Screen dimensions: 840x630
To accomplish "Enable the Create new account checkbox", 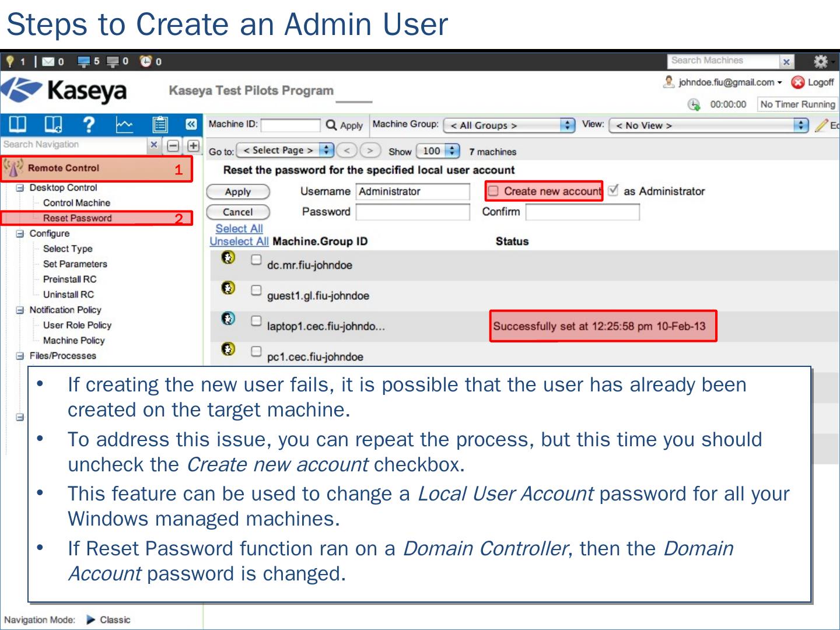I will [494, 191].
